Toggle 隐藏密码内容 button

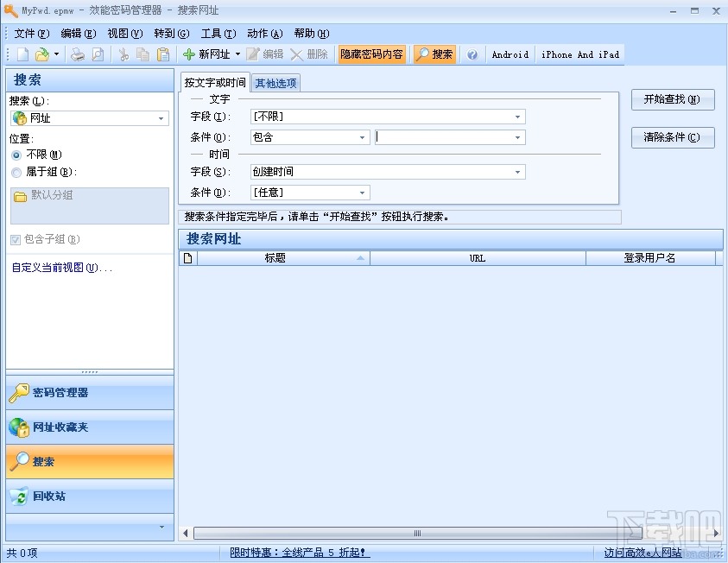(x=371, y=54)
